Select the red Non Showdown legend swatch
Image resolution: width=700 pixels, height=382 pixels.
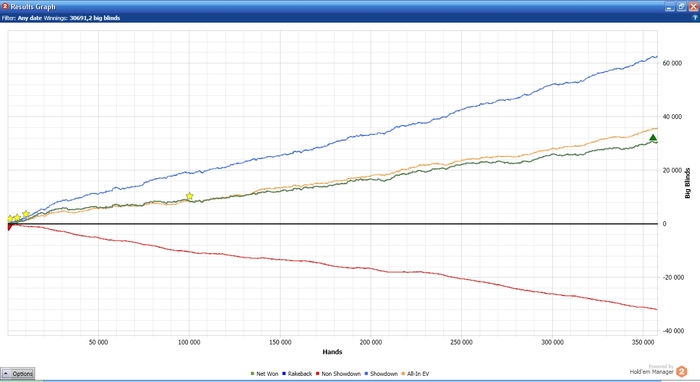(x=318, y=374)
